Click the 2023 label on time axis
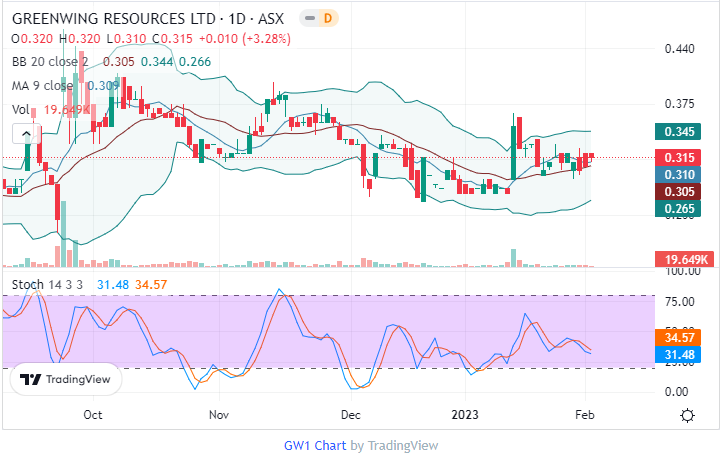The width and height of the screenshot is (726, 459). tap(466, 413)
